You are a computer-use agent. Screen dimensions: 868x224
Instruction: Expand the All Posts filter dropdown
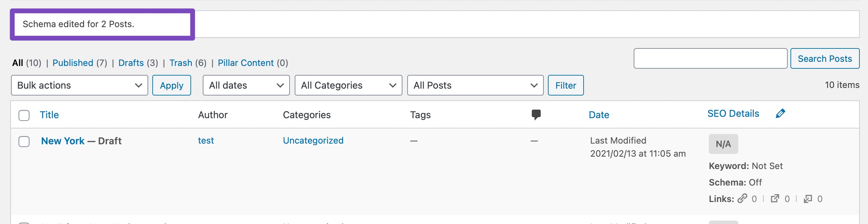[x=475, y=85]
